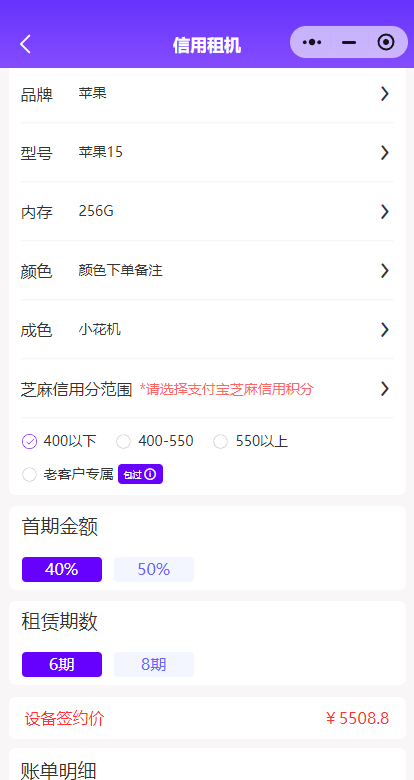
Task: Minimize the mini program with dash icon
Action: (349, 42)
